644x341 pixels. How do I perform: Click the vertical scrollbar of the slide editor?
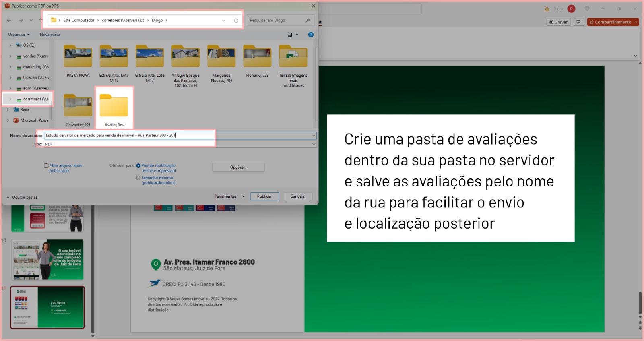640,302
